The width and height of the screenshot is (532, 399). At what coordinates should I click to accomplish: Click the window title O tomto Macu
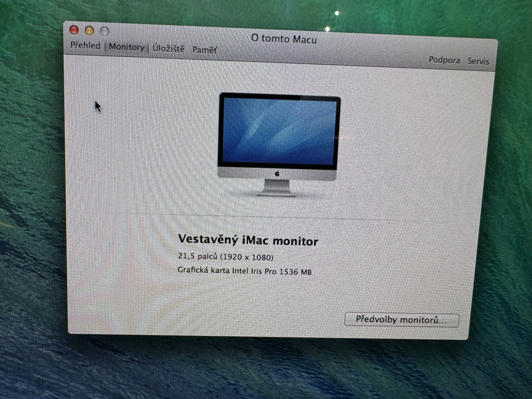284,39
